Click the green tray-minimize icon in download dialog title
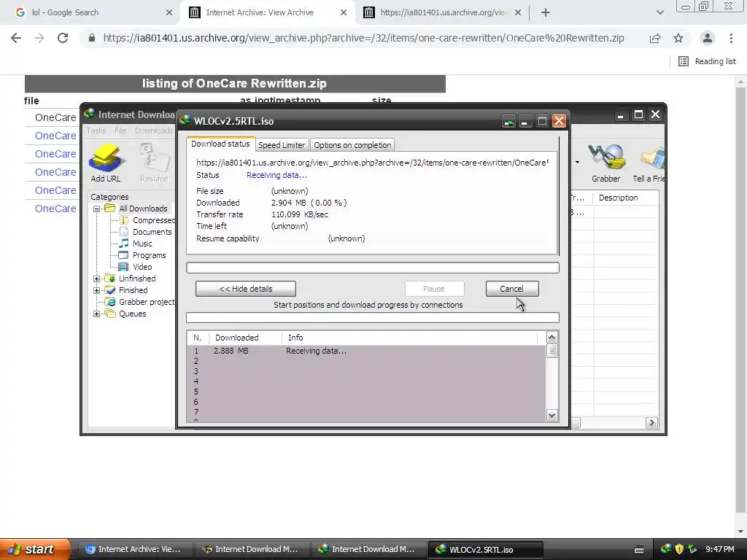Viewport: 747px width, 560px height. (x=508, y=122)
